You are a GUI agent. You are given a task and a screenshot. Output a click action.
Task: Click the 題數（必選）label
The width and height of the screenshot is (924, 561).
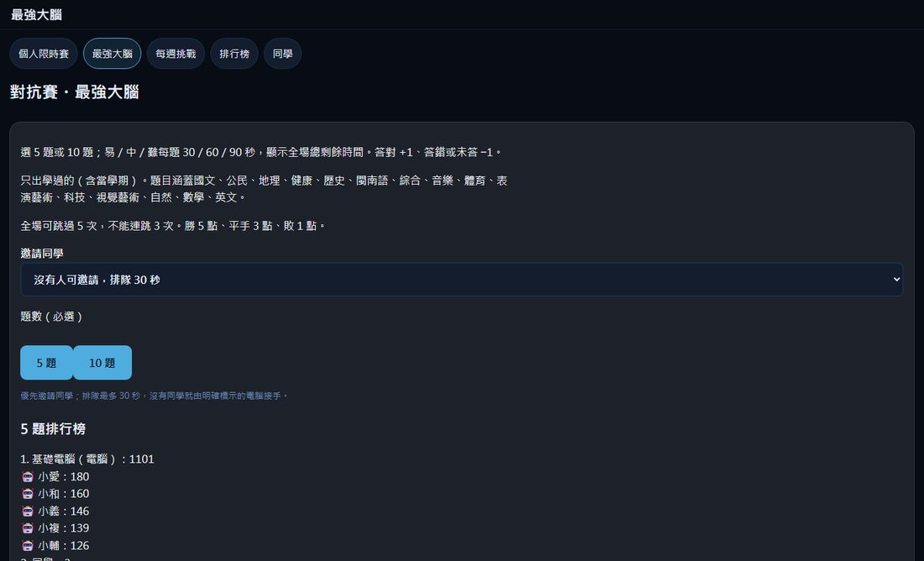(x=52, y=317)
